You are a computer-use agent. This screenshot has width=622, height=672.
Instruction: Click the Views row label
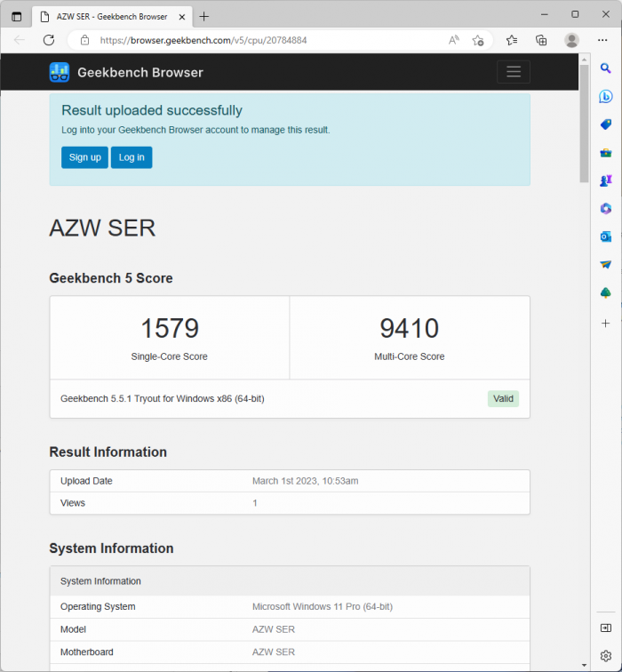[x=73, y=503]
